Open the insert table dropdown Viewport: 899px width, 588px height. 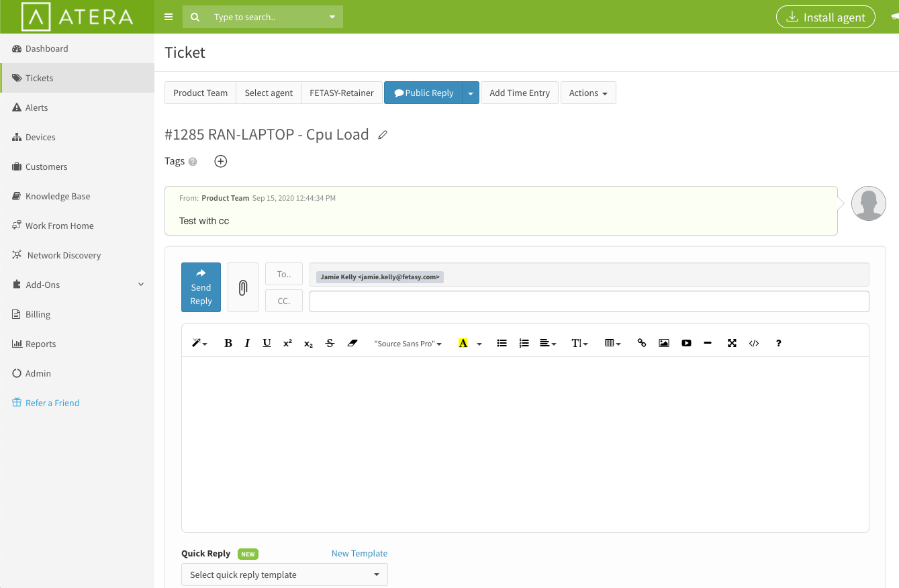[x=612, y=343]
